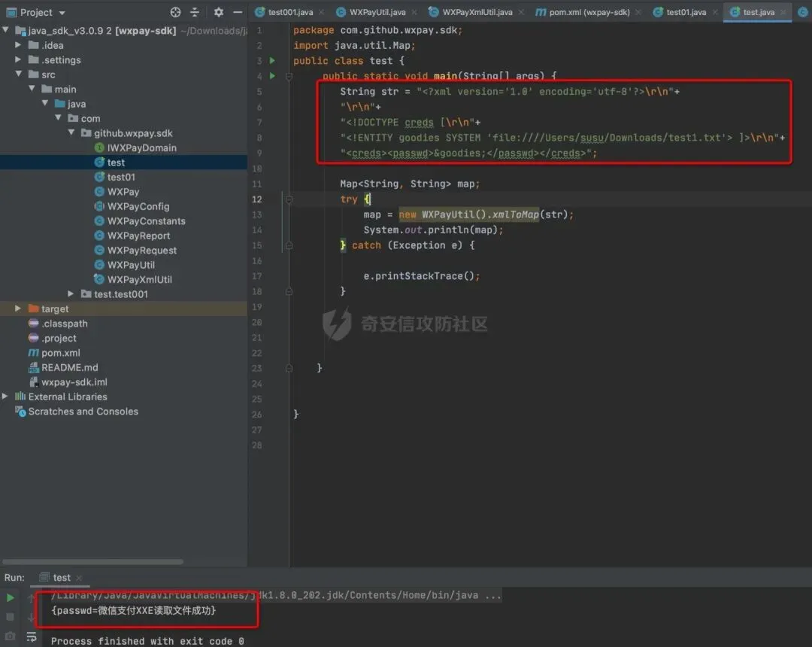Click the Project panel horizontal scrollbar

pyautogui.click(x=92, y=561)
